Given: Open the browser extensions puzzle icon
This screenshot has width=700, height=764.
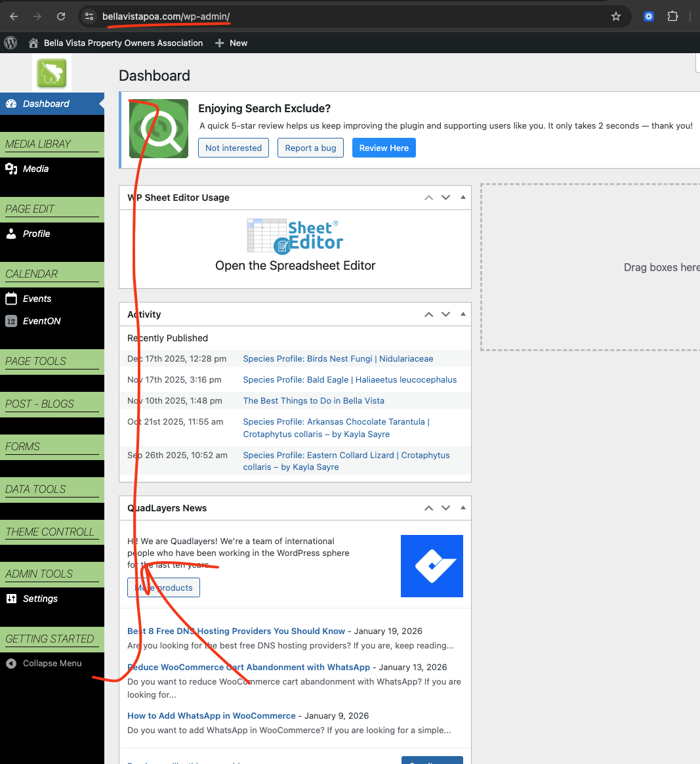Looking at the screenshot, I should [x=672, y=16].
